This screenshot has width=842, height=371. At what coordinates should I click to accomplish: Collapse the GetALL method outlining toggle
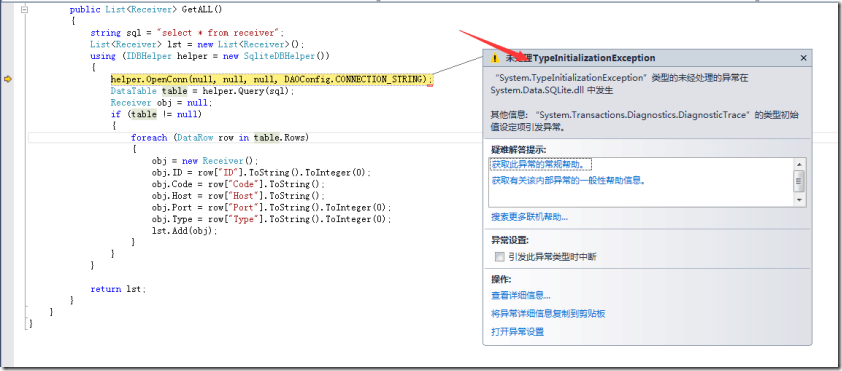[25, 10]
